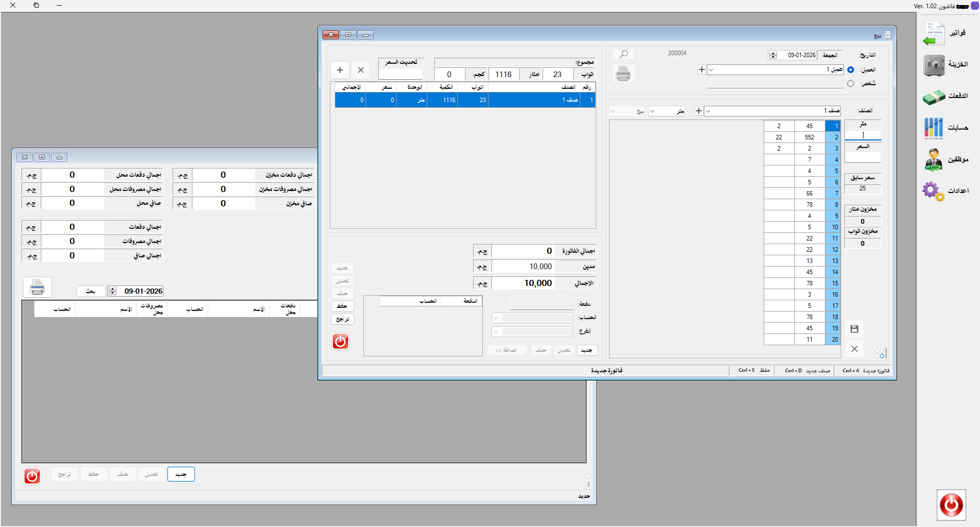Click the تحديث السعر button
Image resolution: width=980 pixels, height=527 pixels.
pyautogui.click(x=401, y=62)
